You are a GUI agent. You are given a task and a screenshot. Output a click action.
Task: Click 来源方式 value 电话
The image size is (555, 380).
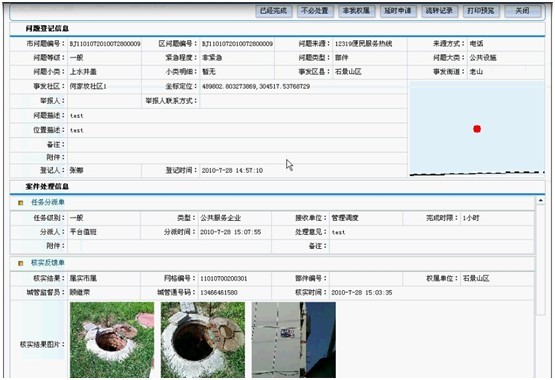click(476, 44)
